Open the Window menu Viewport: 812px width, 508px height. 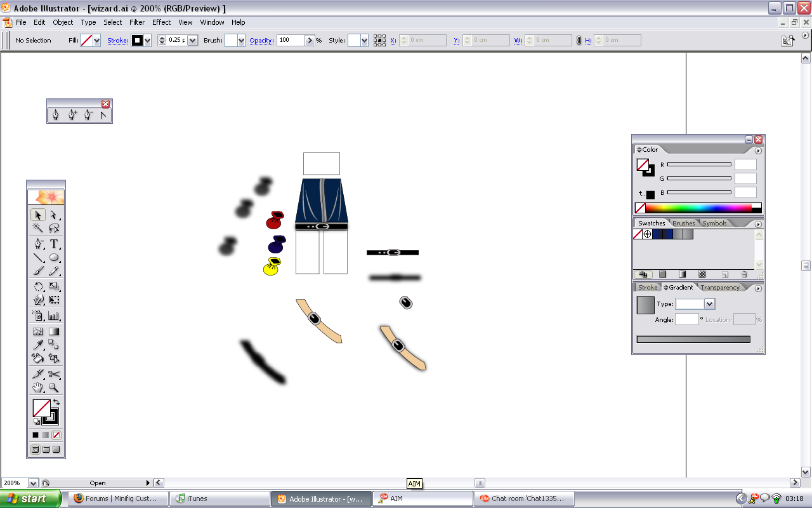212,22
